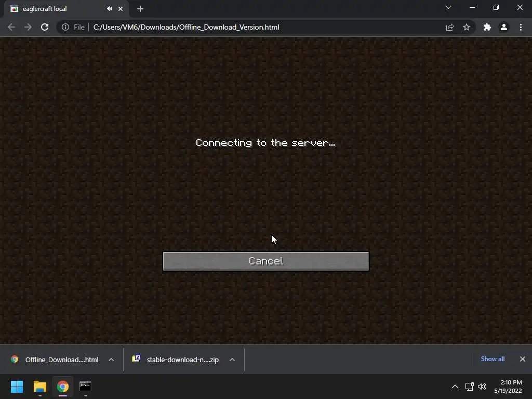This screenshot has height=399, width=532.
Task: Go back to previous page
Action: (11, 27)
